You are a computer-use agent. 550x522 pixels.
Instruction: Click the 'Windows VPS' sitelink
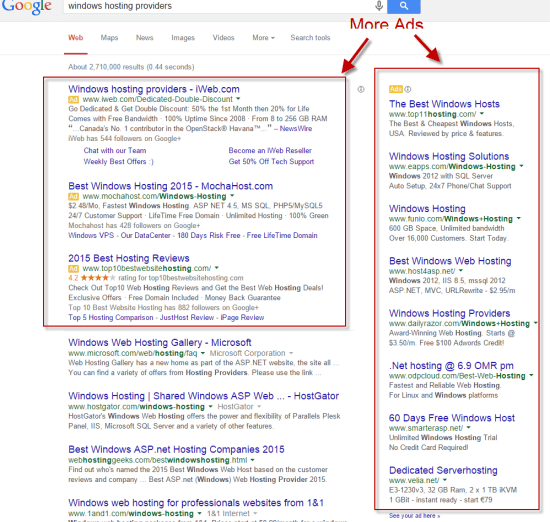pyautogui.click(x=91, y=235)
